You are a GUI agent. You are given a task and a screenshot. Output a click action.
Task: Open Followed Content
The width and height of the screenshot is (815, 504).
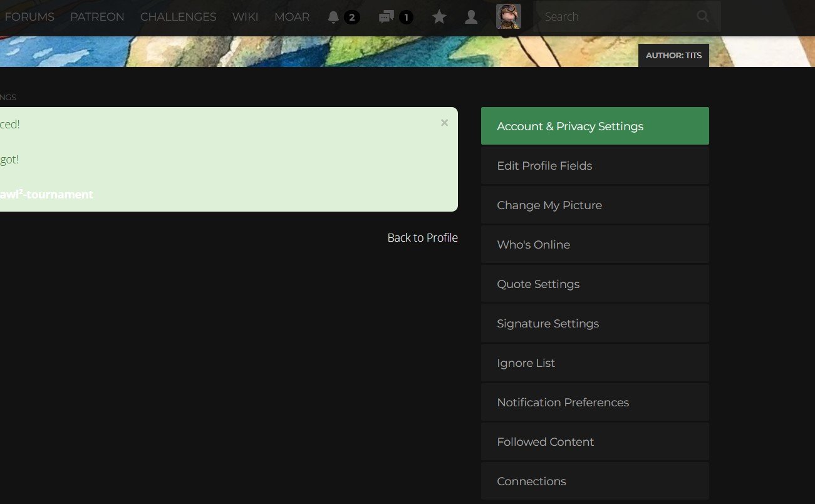[x=595, y=441]
